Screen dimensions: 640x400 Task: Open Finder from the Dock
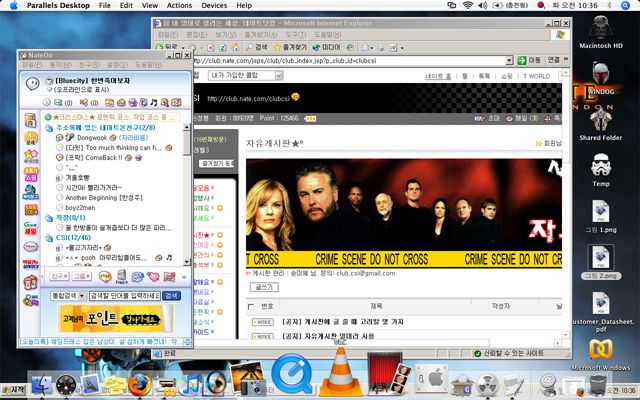coord(42,384)
